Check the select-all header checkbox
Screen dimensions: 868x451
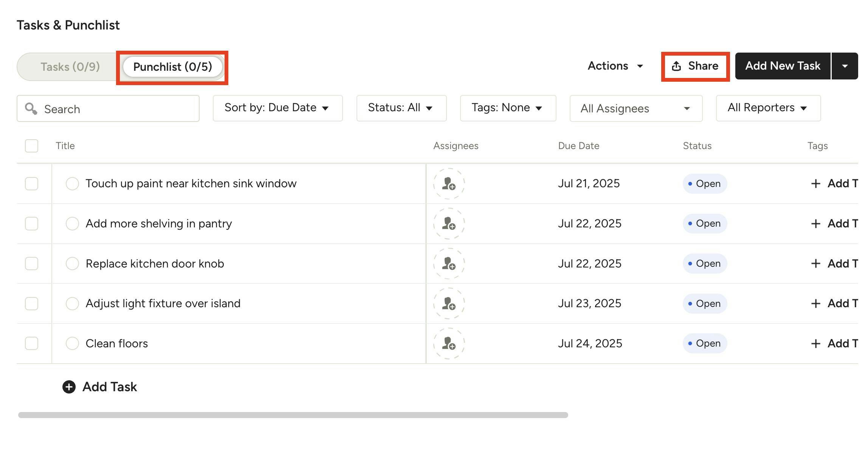click(x=31, y=146)
